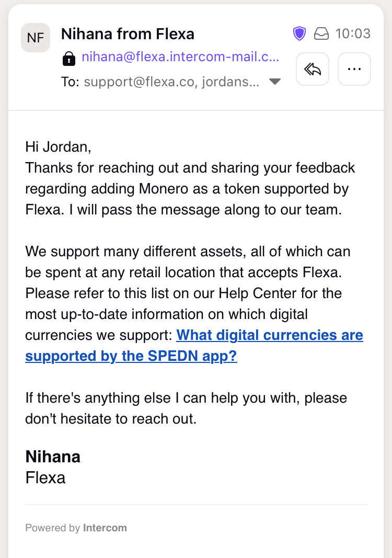Click the sender name Nihana from Flexa
392x558 pixels.
coord(128,34)
